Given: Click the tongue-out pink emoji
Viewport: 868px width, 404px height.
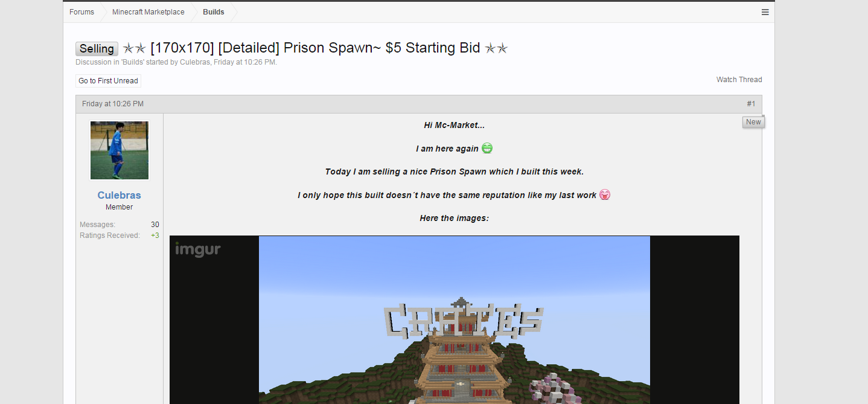Looking at the screenshot, I should 605,195.
